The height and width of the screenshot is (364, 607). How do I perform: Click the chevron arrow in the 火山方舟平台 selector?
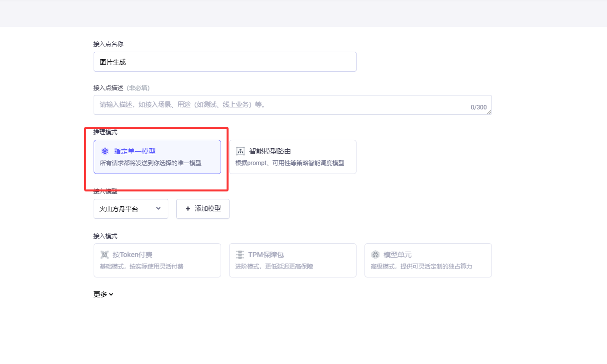click(x=158, y=208)
